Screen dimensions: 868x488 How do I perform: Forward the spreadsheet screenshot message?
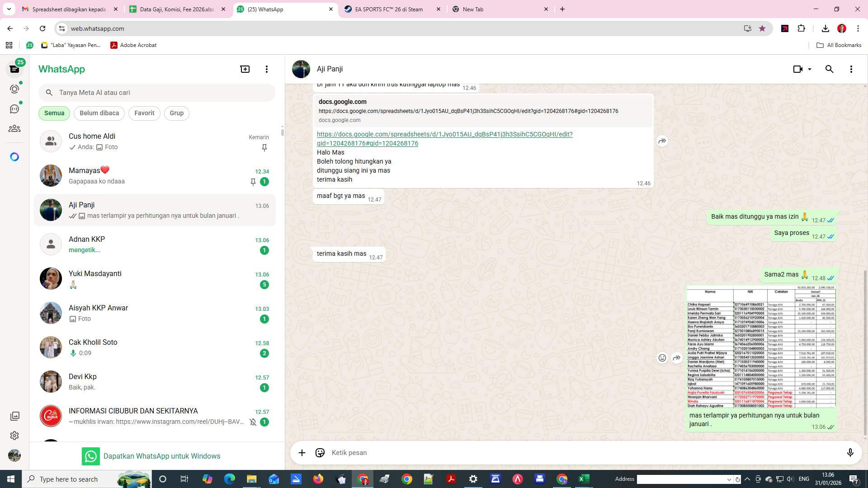[x=677, y=358]
